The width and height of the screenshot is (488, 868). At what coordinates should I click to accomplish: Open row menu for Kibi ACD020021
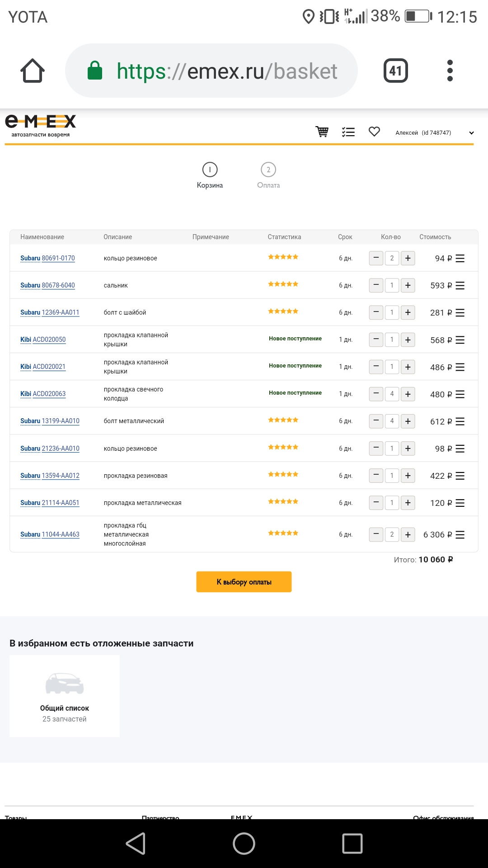[460, 367]
